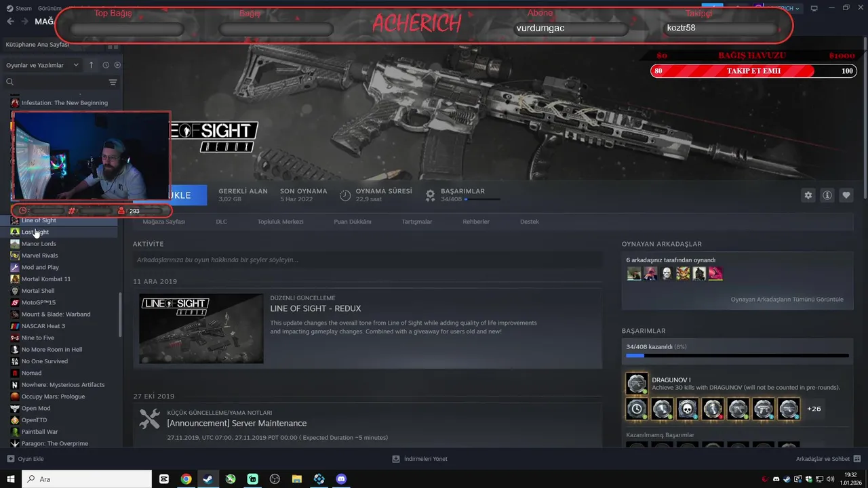
Task: Open İndirmeleri Yönet downloads manager
Action: [x=420, y=459]
